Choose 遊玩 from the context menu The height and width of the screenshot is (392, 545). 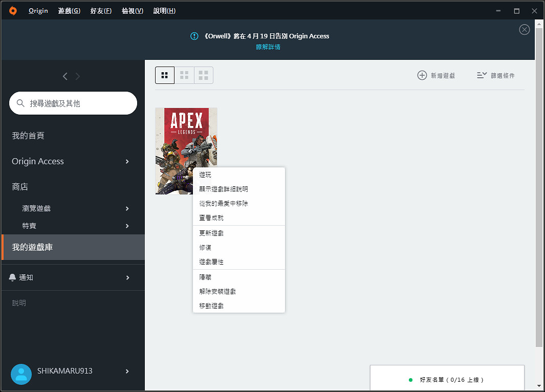point(205,175)
